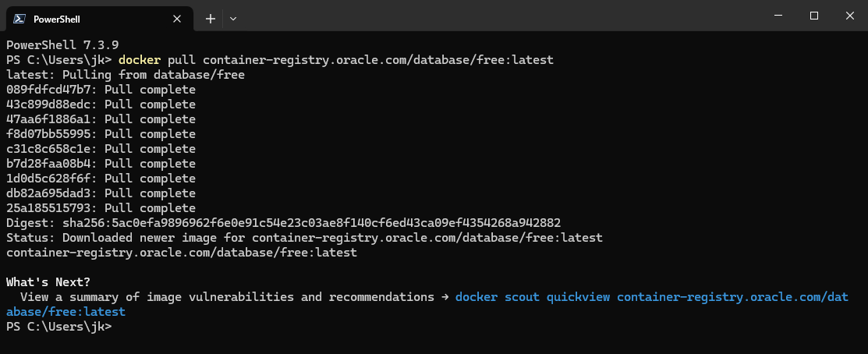Click the empty prompt at the bottom
Image resolution: width=868 pixels, height=354 pixels.
click(x=58, y=327)
